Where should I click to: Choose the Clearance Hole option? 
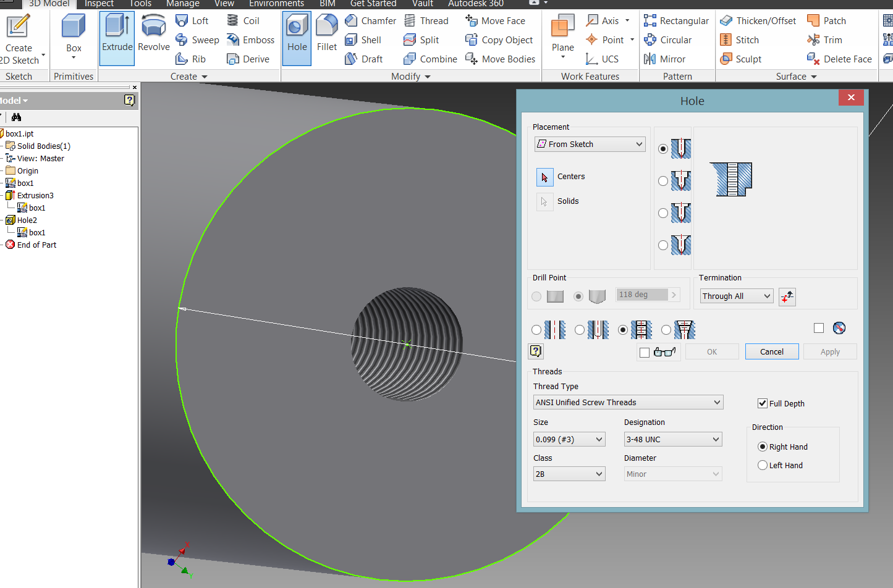coord(580,330)
